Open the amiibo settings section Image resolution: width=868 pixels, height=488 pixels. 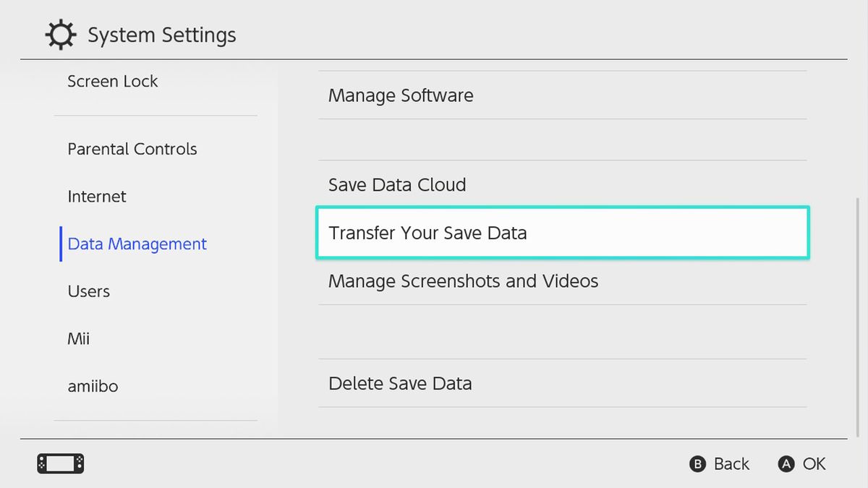[x=93, y=386]
